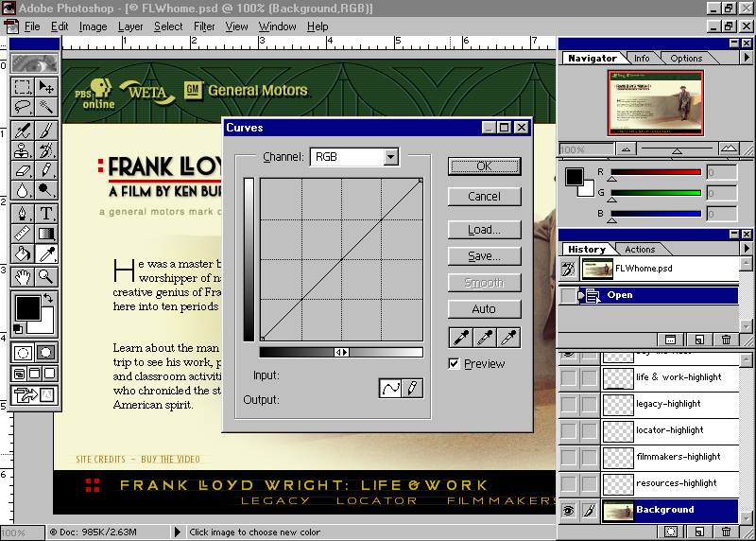Delete state with History palette trash icon
The image size is (756, 541).
(726, 340)
